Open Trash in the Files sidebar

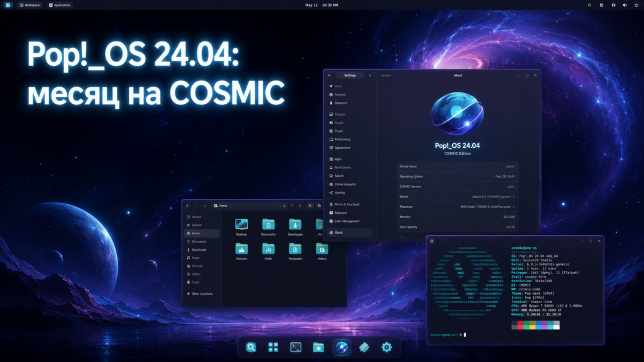tap(201, 282)
